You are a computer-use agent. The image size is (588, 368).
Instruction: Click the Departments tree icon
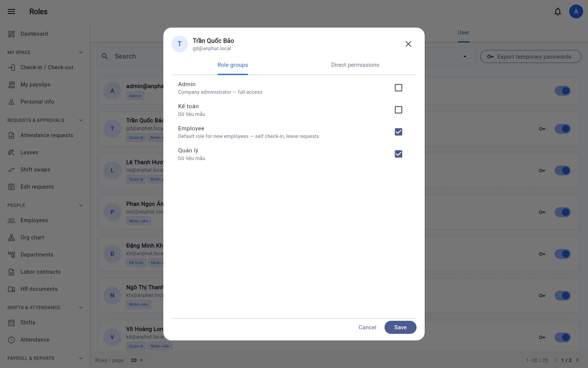tap(11, 255)
